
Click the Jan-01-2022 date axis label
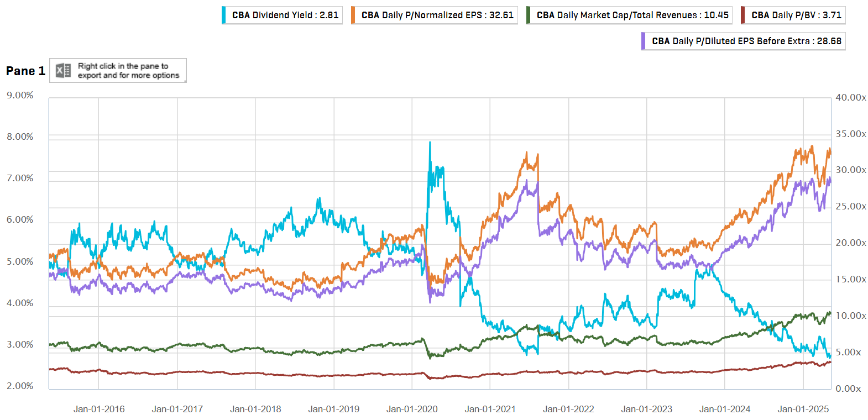tap(568, 409)
